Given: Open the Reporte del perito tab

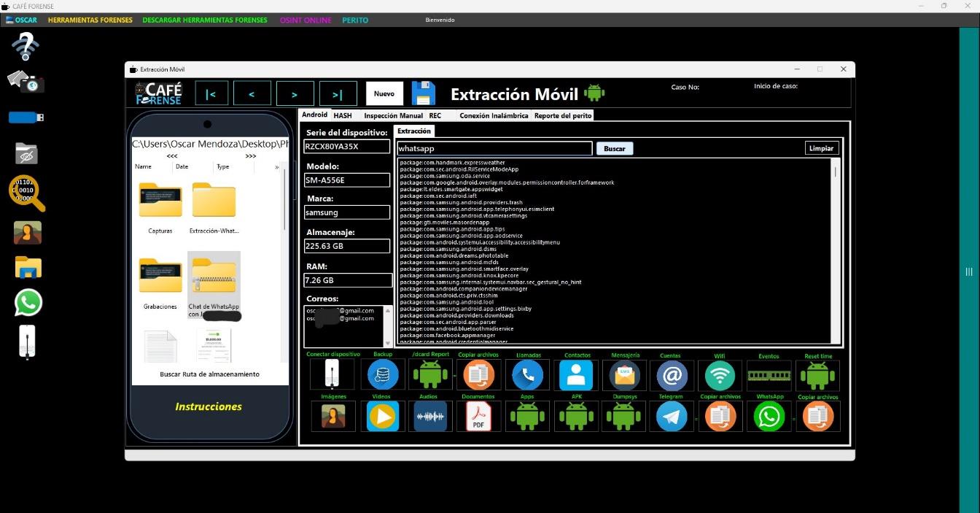Looking at the screenshot, I should [x=563, y=115].
